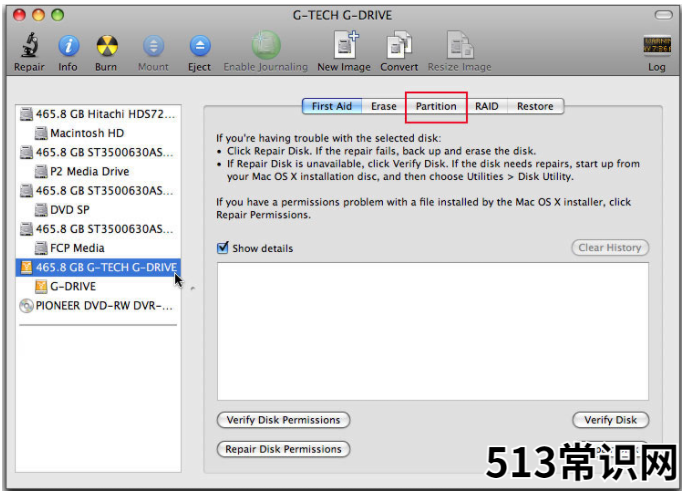
Task: Select the ST3500630AS disk above P2 Media Drive
Action: [98, 153]
